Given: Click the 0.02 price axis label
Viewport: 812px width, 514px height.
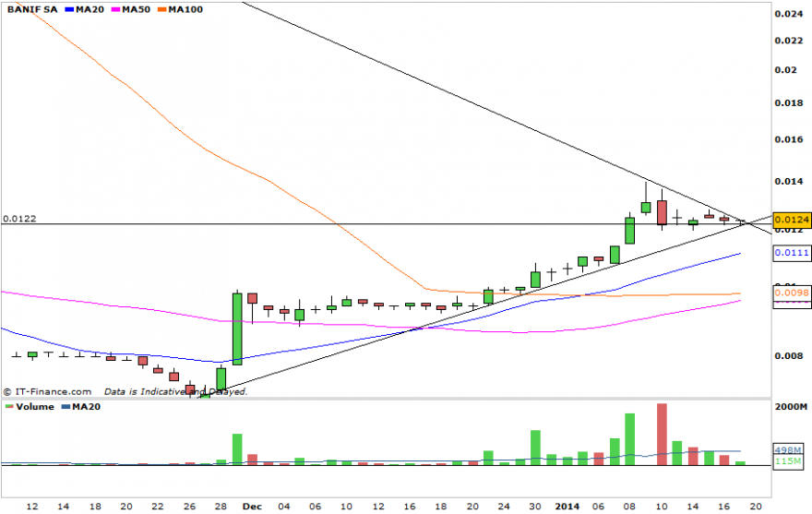Looking at the screenshot, I should coord(785,70).
